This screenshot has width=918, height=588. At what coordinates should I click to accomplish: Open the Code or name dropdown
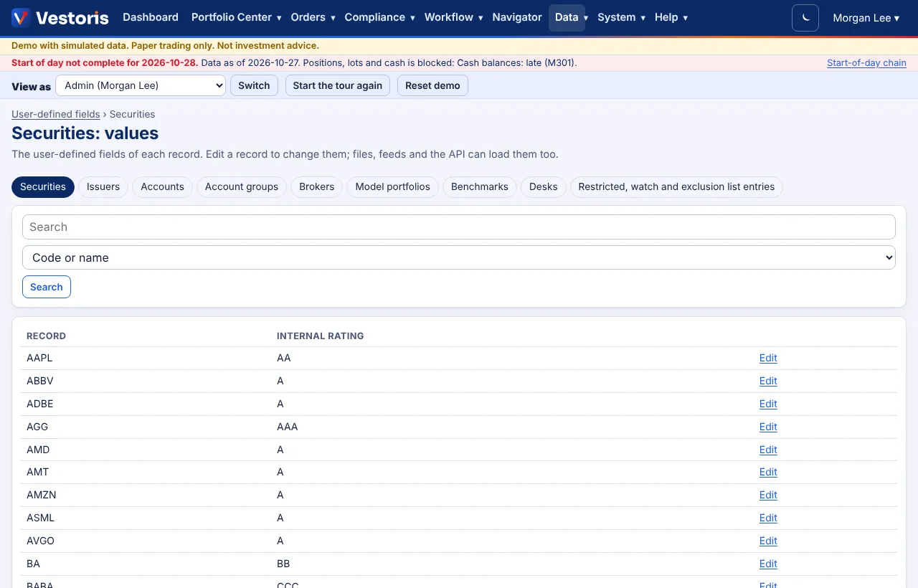[x=459, y=257]
